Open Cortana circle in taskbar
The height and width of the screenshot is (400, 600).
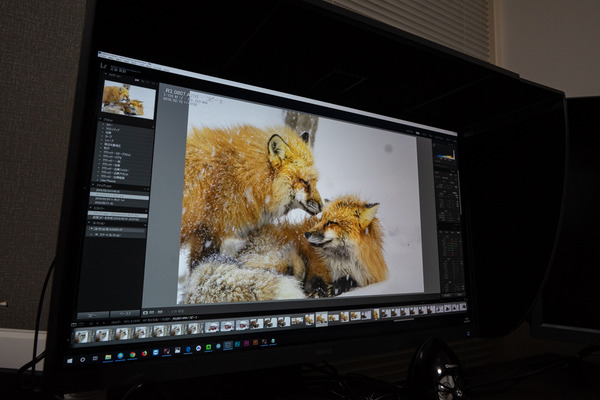[83, 360]
